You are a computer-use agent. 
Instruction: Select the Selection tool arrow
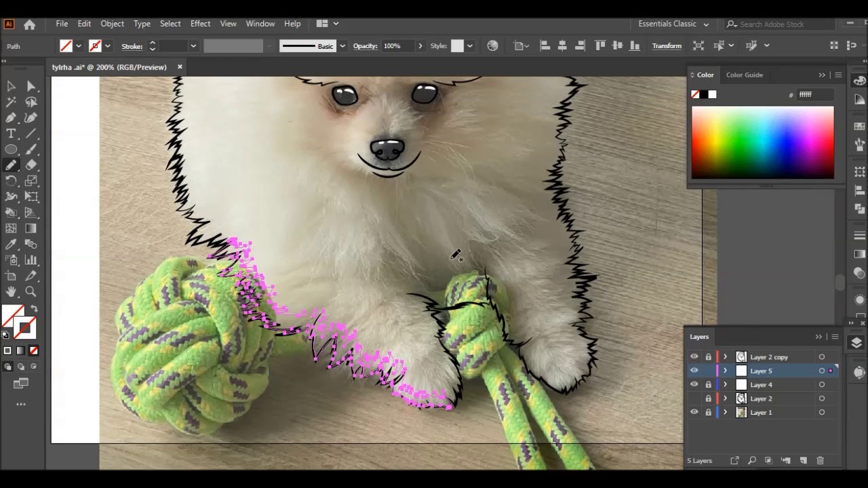click(x=11, y=86)
